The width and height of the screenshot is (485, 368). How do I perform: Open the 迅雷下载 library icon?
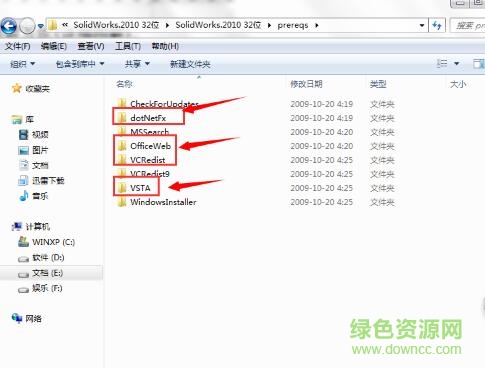23,180
